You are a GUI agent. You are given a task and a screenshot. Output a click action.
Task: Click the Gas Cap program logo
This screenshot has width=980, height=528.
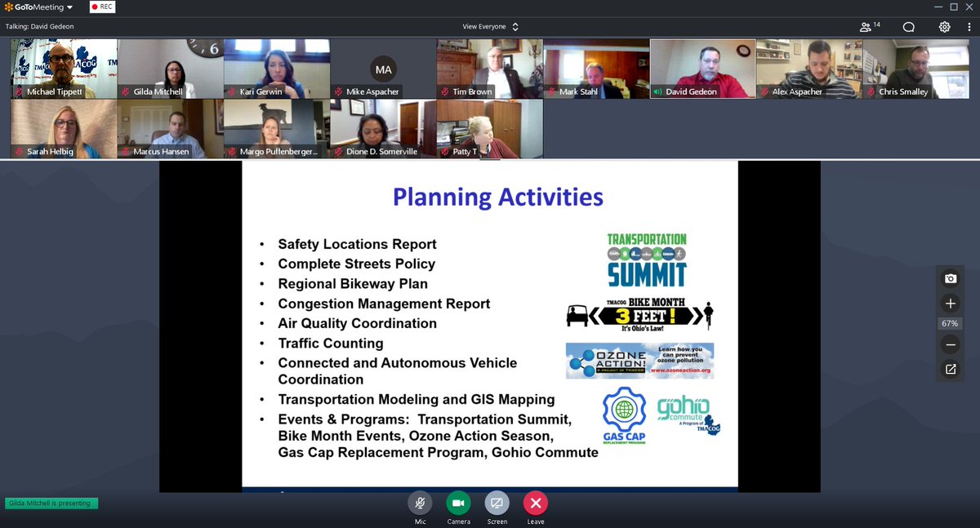coord(624,415)
